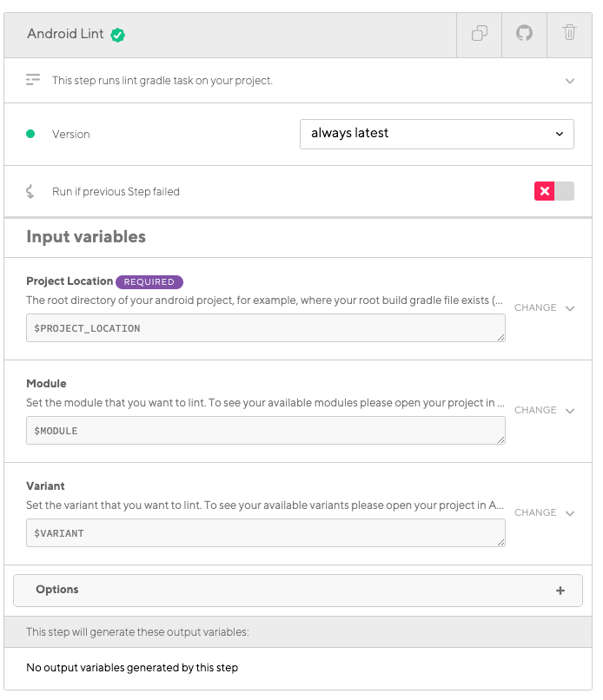Click the run-if-failed step icon
The width and height of the screenshot is (603, 700).
30,191
